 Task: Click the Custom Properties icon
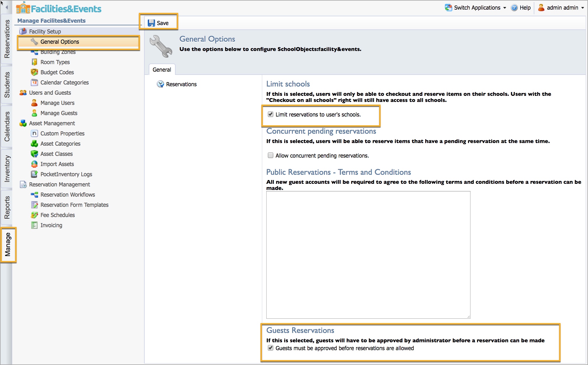coord(34,133)
